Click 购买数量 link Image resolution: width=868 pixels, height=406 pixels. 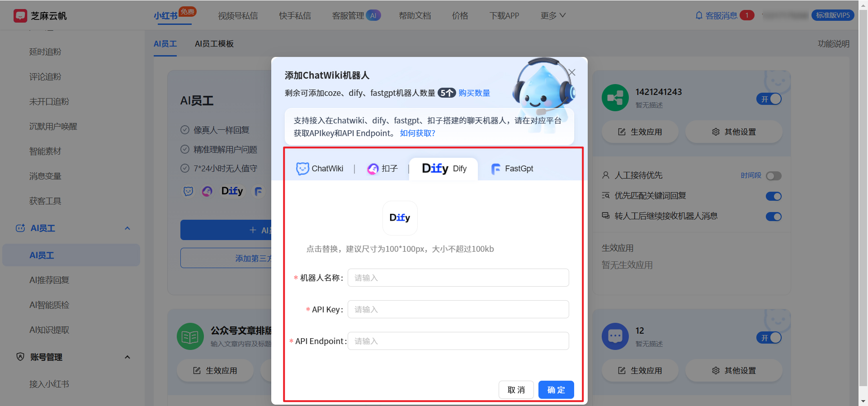click(474, 93)
